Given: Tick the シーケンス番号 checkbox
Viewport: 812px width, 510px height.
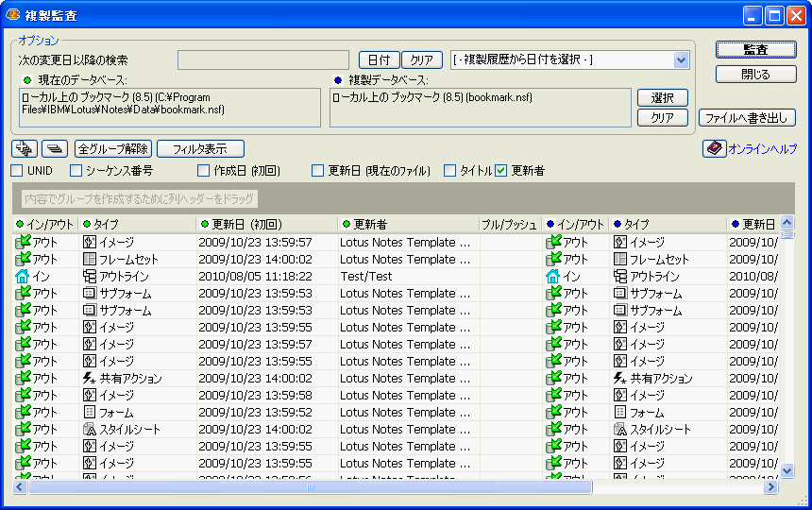Looking at the screenshot, I should (x=76, y=171).
